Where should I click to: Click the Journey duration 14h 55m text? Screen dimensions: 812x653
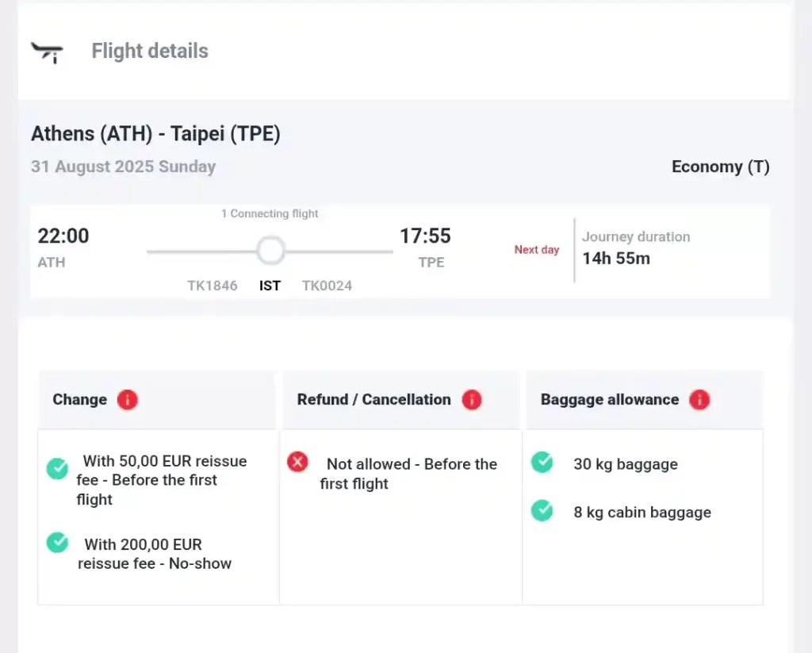tap(634, 248)
